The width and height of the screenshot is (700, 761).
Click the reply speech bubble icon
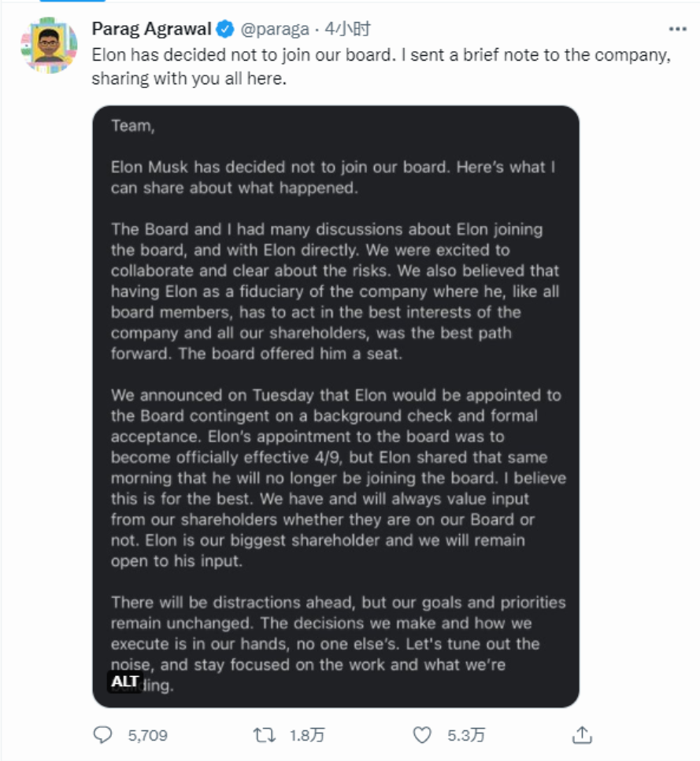click(x=104, y=735)
